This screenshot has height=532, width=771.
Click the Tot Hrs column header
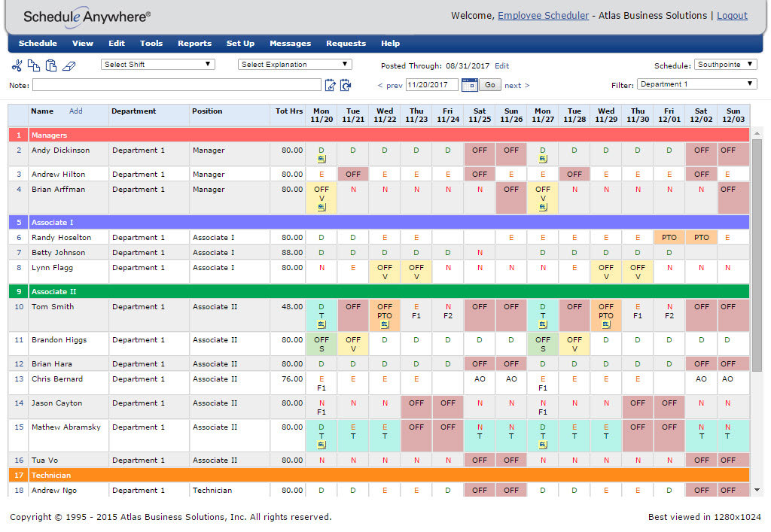[x=288, y=111]
